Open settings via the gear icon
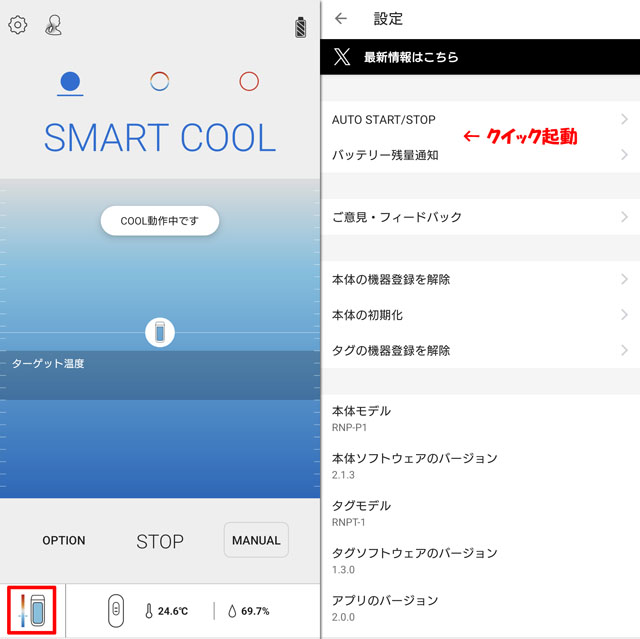The image size is (640, 639). point(18,25)
